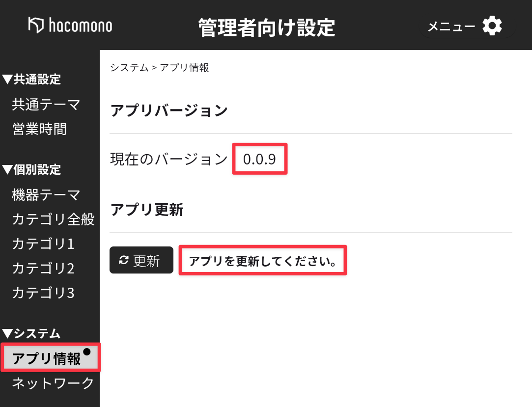Select アプリ情報 in the sidebar
Screen dimensions: 532x407
tap(46, 359)
